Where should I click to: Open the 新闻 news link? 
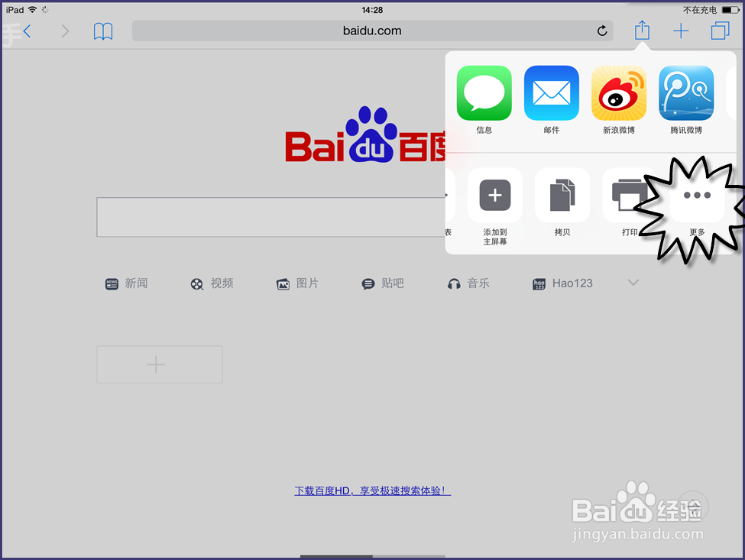coord(126,283)
